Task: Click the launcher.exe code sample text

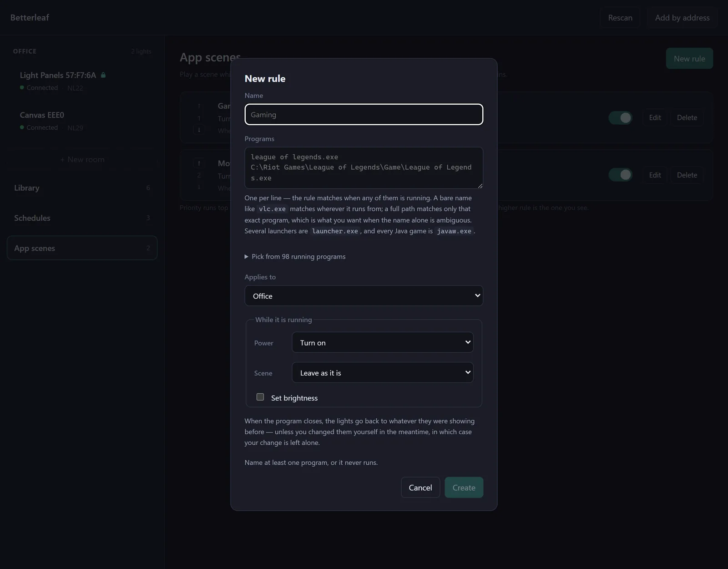Action: pos(335,231)
